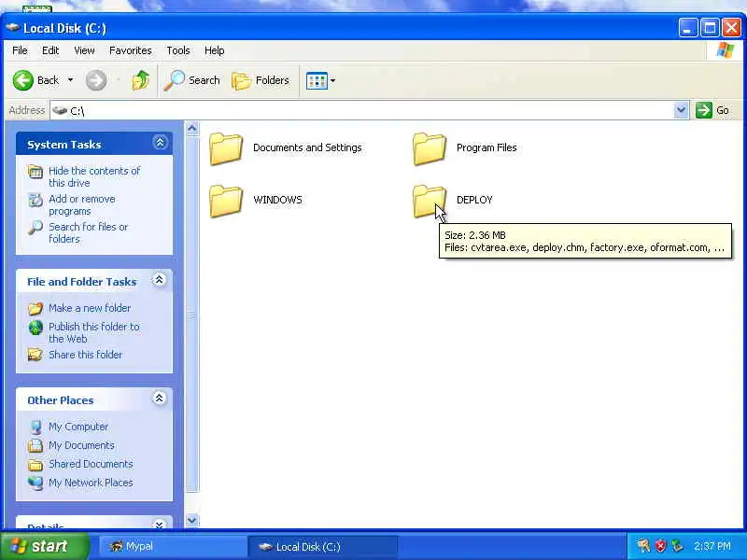747x560 pixels.
Task: Click the My Documents icon in sidebar
Action: [x=35, y=446]
